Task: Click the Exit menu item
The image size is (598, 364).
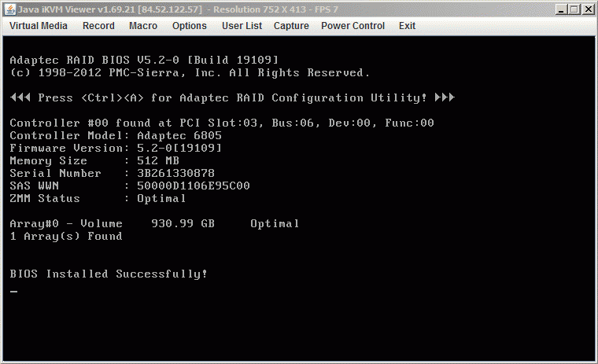Action: (x=407, y=26)
